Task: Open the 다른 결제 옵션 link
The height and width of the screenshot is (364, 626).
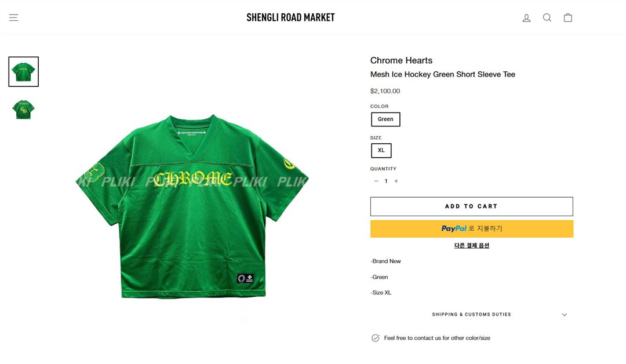Action: [471, 245]
